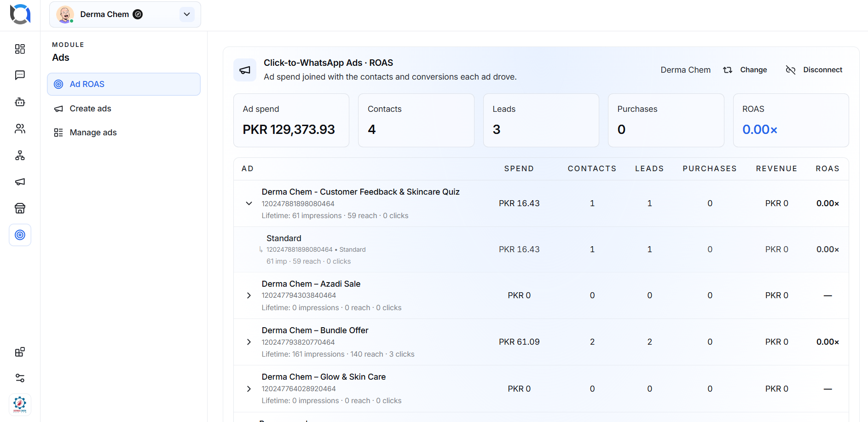868x422 pixels.
Task: Open the integrations add-apps icon in sidebar
Action: pos(20,352)
